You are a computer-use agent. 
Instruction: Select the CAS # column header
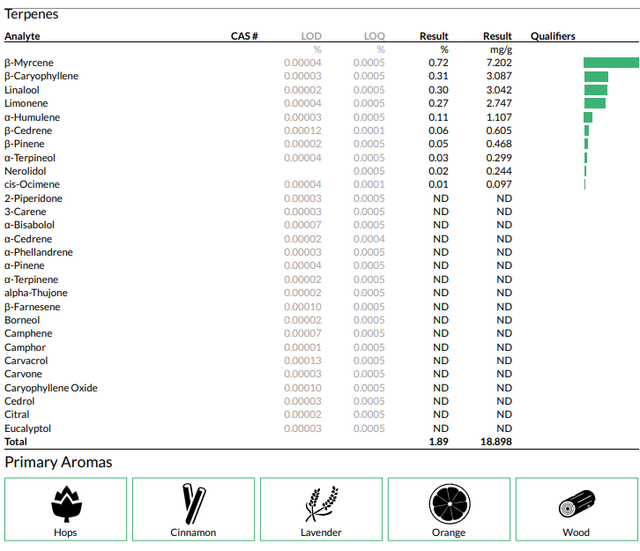pyautogui.click(x=244, y=36)
